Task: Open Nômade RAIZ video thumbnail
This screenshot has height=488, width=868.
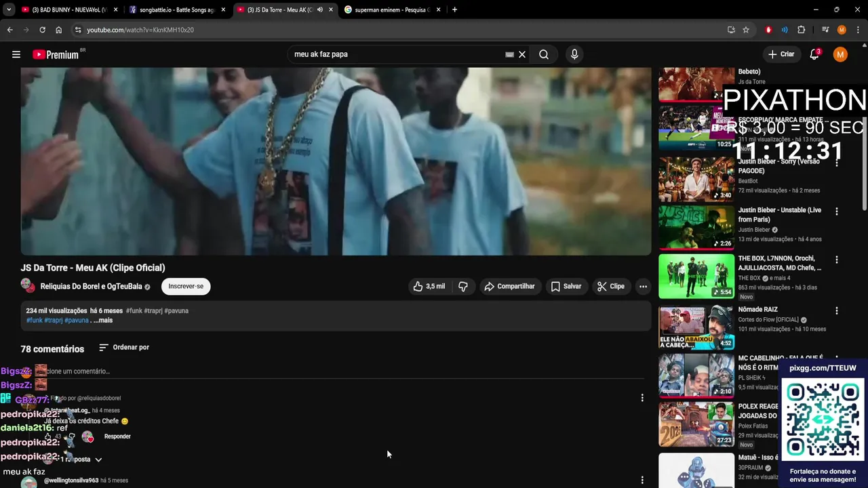Action: coord(696,327)
